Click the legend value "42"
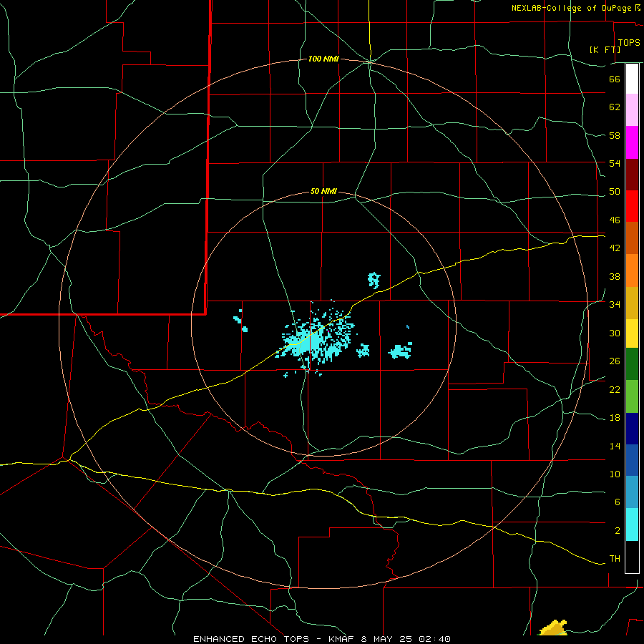The image size is (644, 644). [615, 248]
